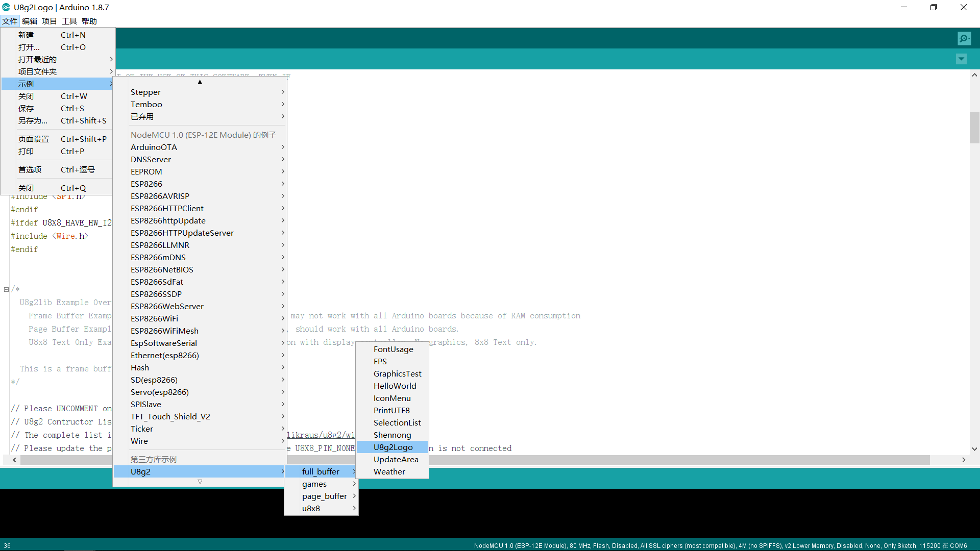The height and width of the screenshot is (551, 980).
Task: Expand the 打开最近 recent files submenu
Action: coord(38,59)
